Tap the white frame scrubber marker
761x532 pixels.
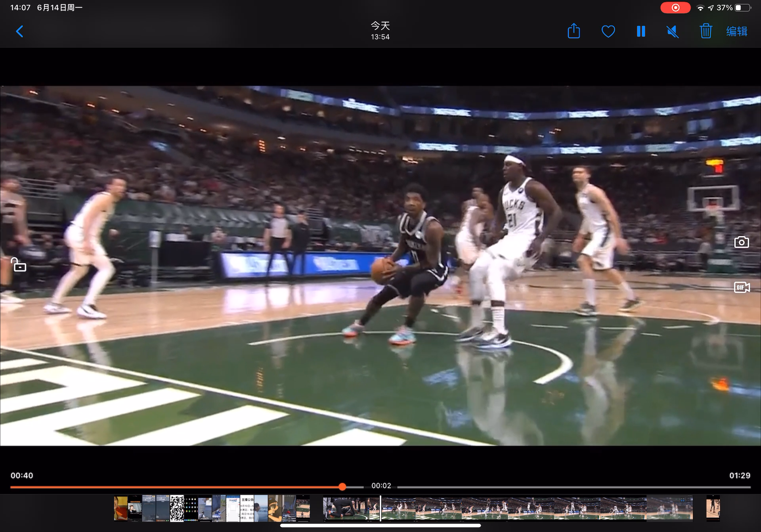[x=380, y=508]
